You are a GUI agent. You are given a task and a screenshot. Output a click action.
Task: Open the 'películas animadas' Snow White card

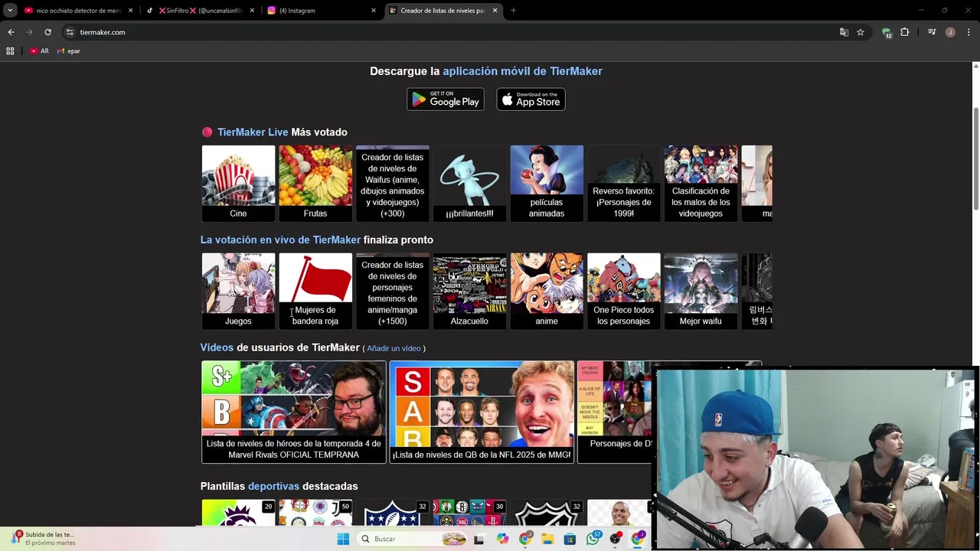pos(547,183)
